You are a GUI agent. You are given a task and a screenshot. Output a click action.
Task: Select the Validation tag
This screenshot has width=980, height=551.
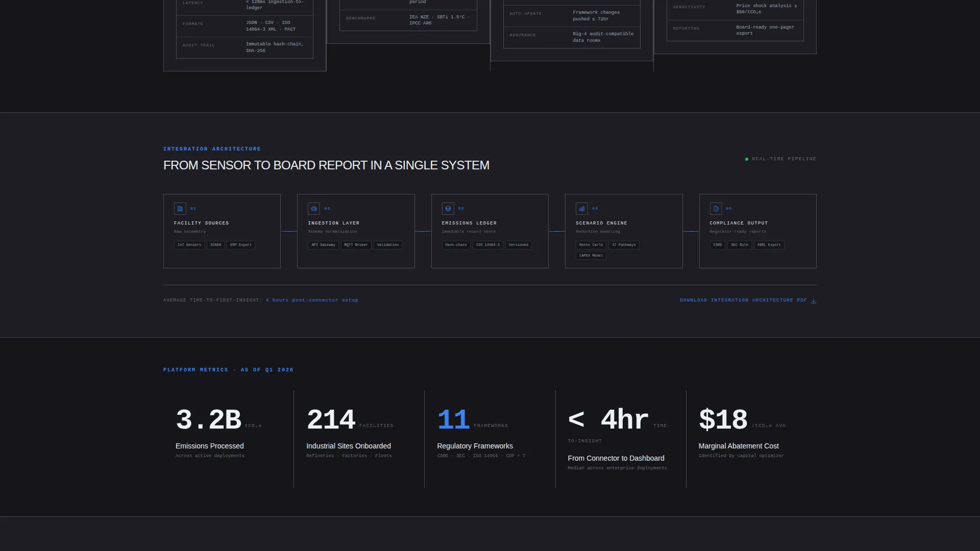click(x=388, y=245)
